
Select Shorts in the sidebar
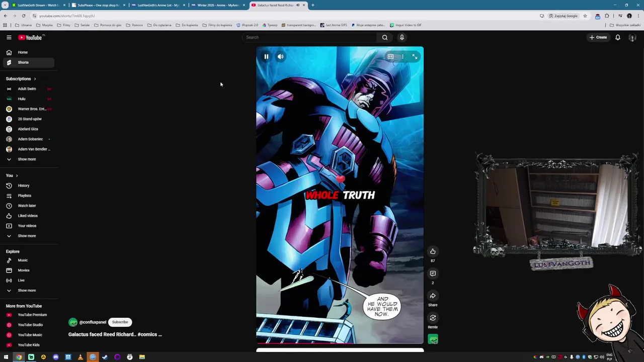pyautogui.click(x=28, y=62)
